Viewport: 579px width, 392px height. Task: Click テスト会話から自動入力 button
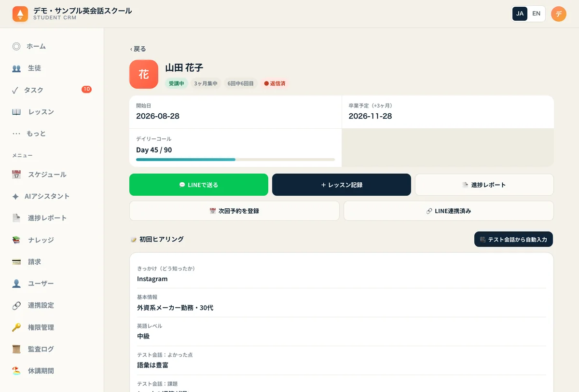pos(513,239)
